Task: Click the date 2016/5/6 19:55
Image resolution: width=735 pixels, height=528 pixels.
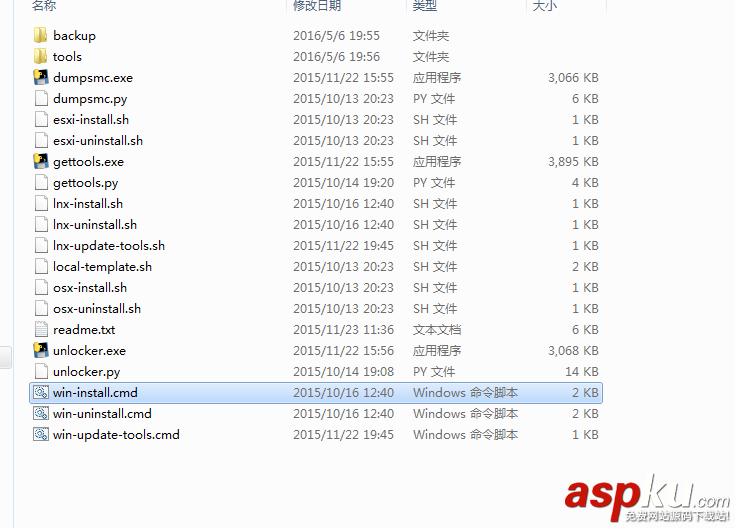Action: tap(337, 36)
